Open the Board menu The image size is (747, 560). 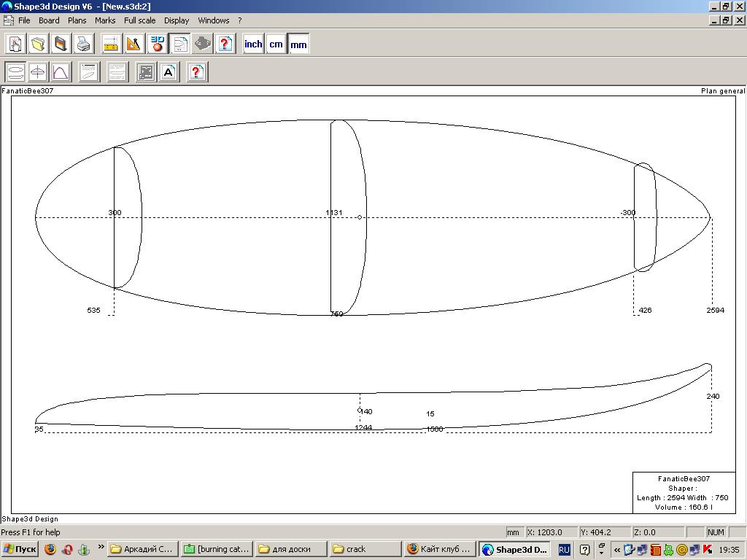click(49, 20)
